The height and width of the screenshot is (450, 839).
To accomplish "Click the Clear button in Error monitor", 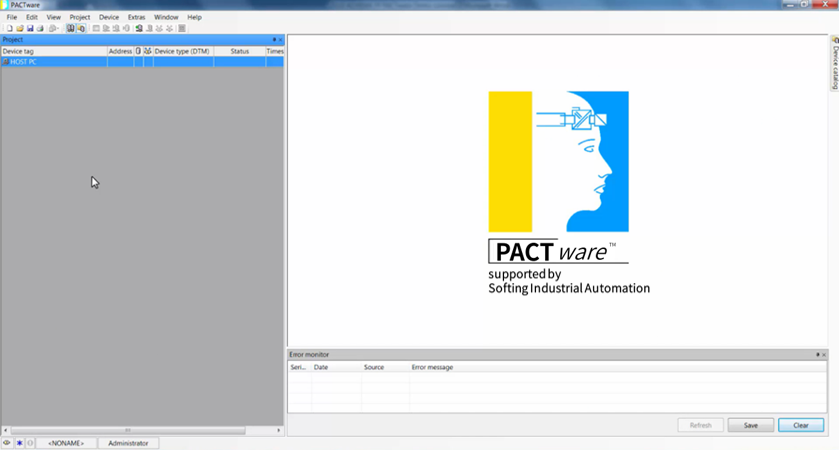I will [801, 425].
